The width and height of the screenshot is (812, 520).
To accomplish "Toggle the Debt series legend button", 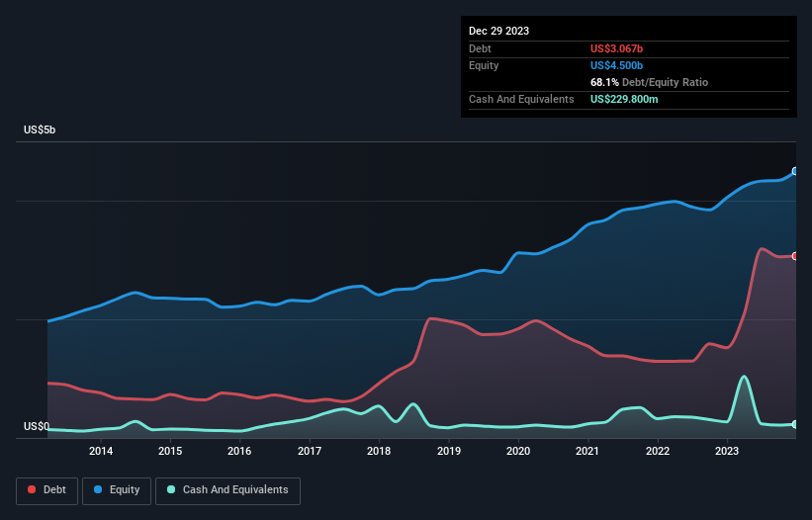I will 46,490.
